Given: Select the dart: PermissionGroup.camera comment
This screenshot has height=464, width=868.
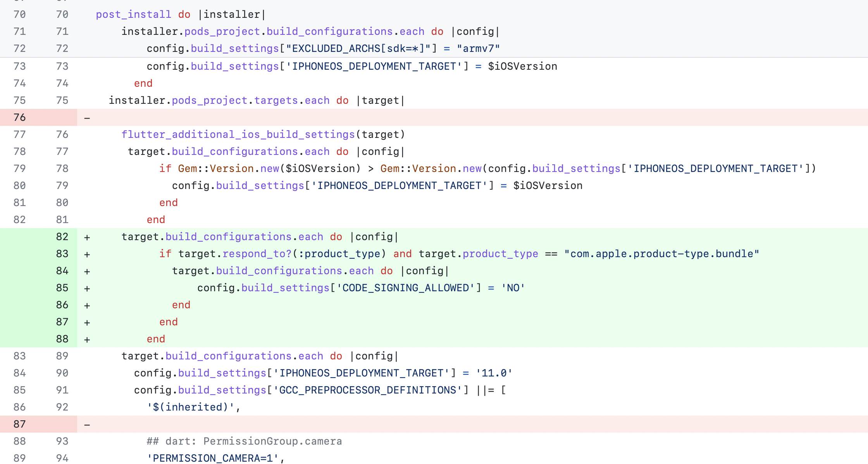Looking at the screenshot, I should [x=244, y=441].
